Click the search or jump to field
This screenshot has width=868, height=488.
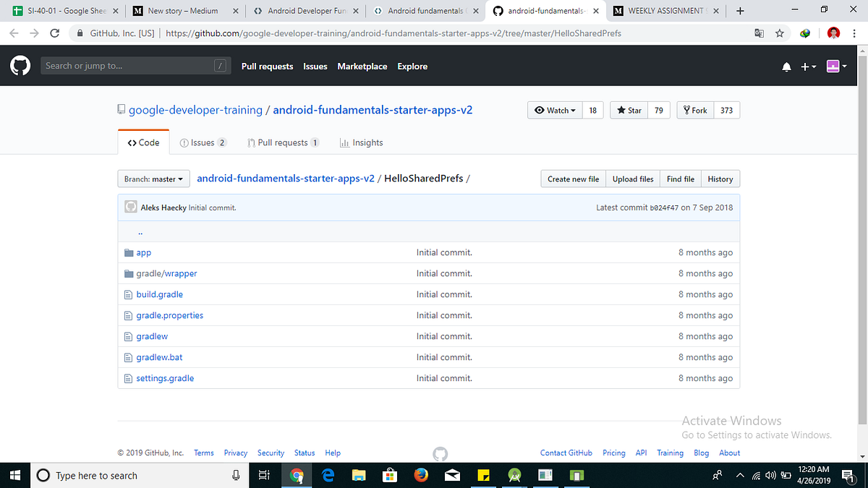(135, 66)
